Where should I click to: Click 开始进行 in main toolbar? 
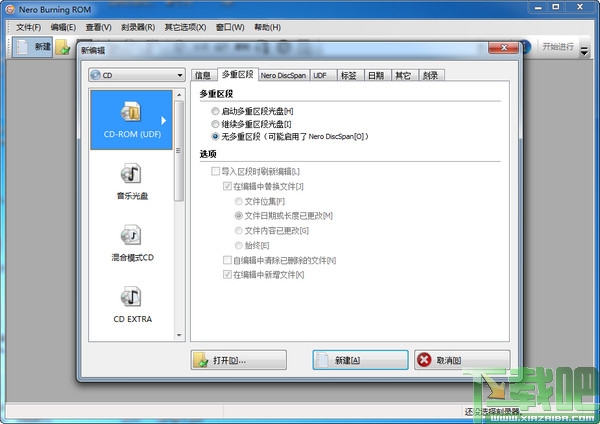pos(558,47)
